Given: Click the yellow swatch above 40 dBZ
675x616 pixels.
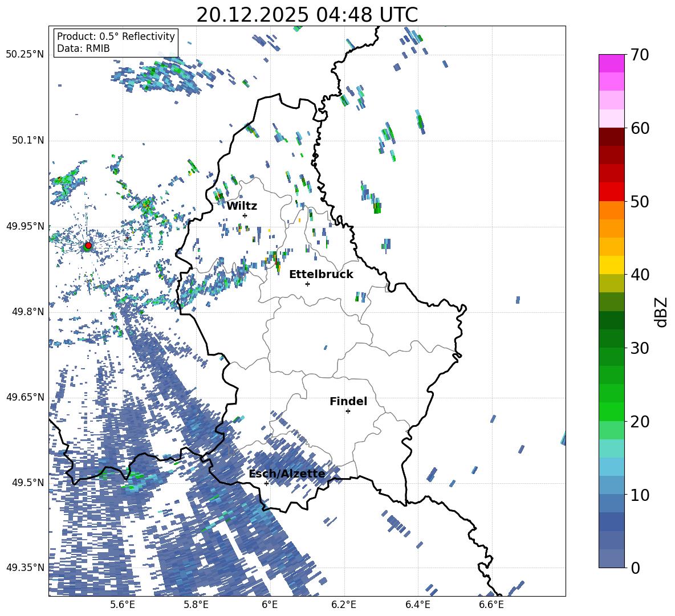Looking at the screenshot, I should pyautogui.click(x=611, y=265).
